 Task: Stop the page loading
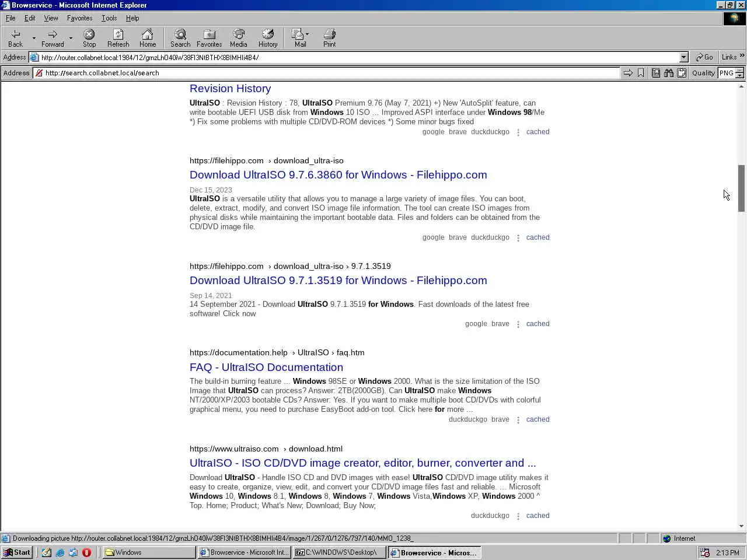[89, 38]
